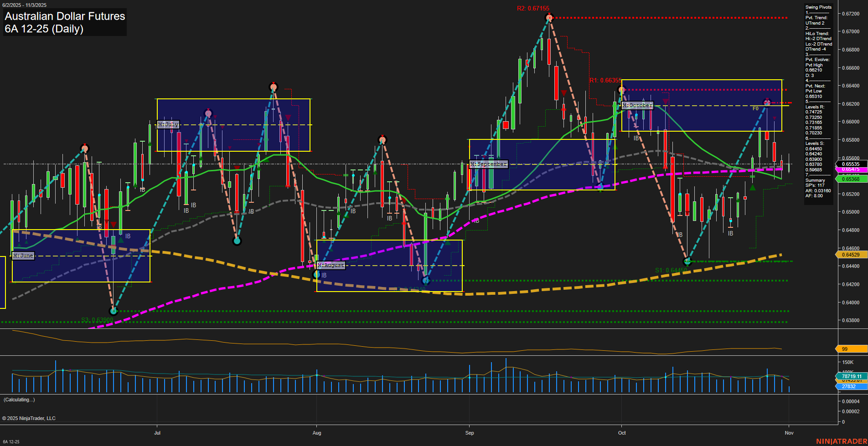
Task: Select the M:June monthly range label
Action: point(23,256)
